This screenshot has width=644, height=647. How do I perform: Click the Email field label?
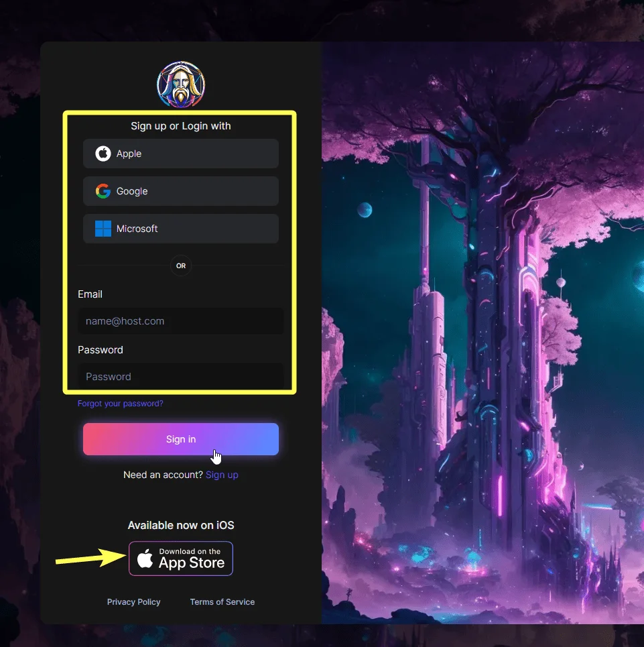[x=90, y=294]
